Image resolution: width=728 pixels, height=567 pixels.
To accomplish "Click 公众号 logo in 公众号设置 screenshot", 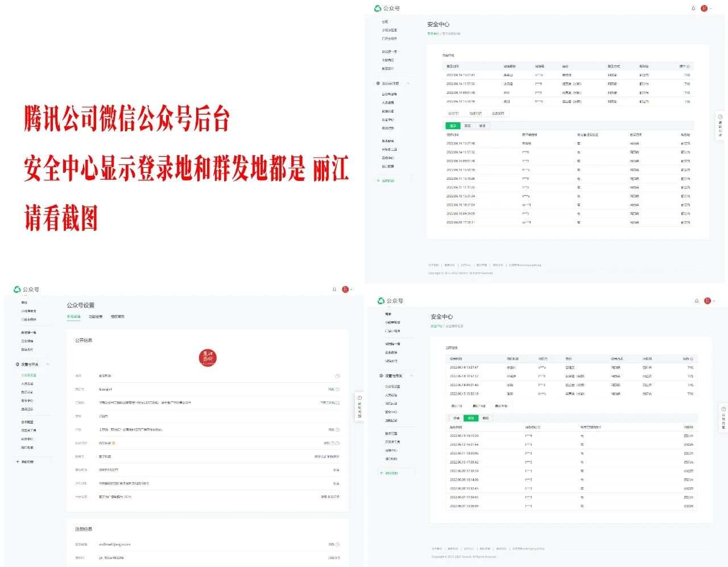I will click(26, 289).
